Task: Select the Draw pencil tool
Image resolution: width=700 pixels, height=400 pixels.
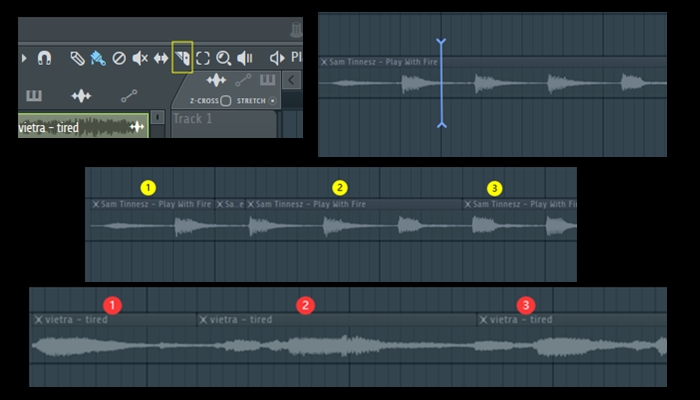Action: pos(77,58)
